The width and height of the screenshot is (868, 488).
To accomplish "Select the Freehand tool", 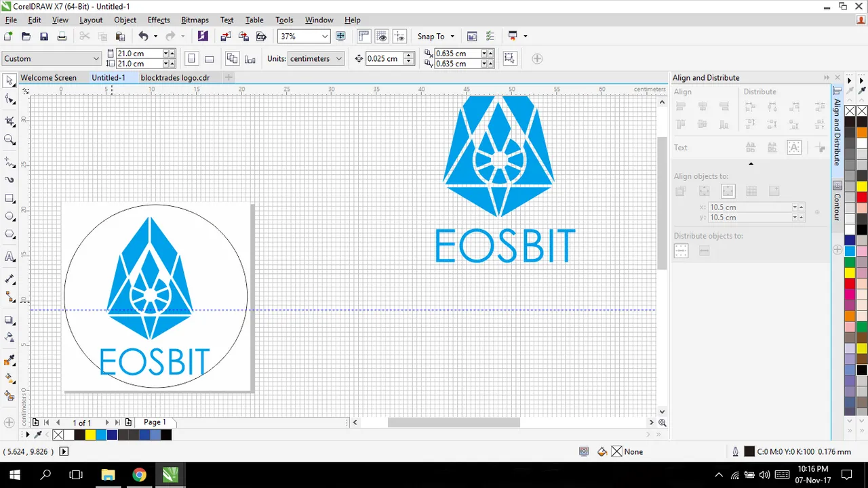I will pyautogui.click(x=9, y=163).
